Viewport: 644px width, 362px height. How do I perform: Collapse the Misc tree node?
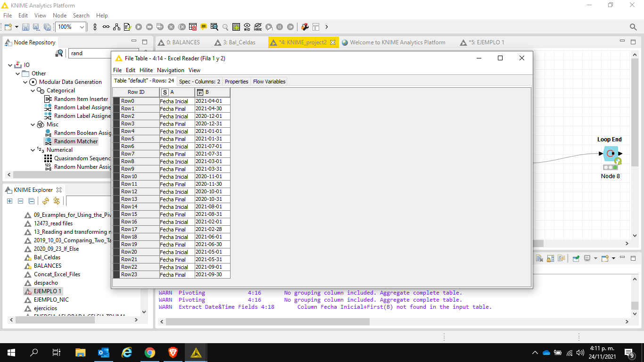33,124
